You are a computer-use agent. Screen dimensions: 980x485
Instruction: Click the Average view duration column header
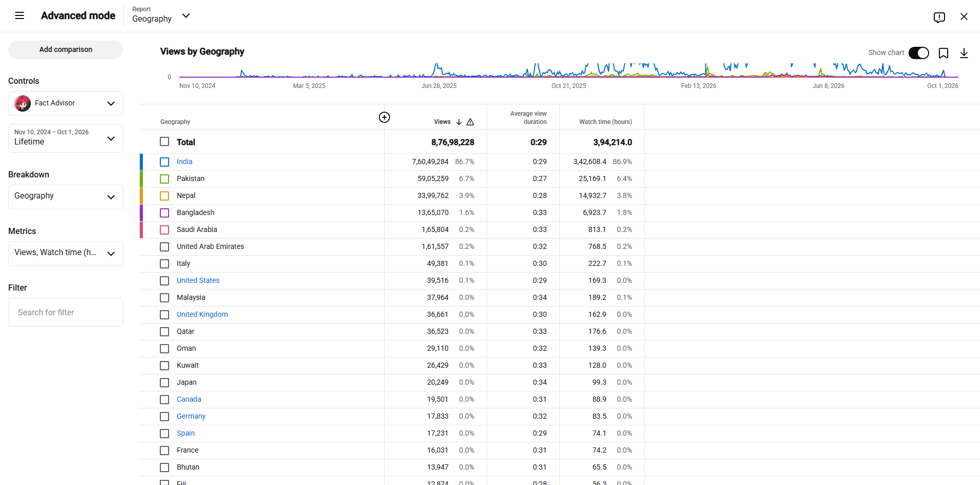528,118
